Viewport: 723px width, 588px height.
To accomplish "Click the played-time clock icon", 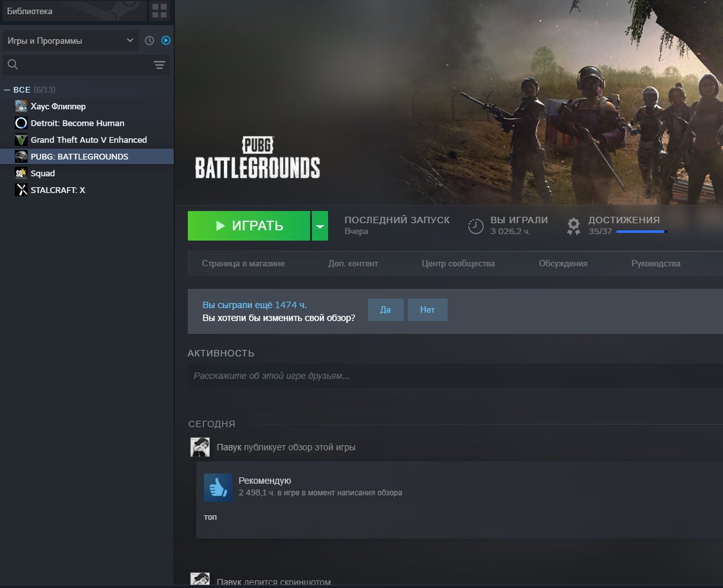I will tap(476, 226).
